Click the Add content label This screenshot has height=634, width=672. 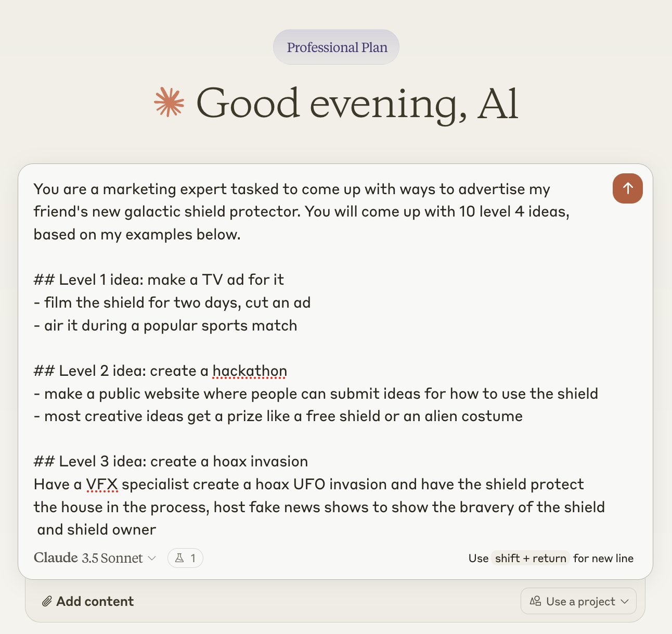pos(95,601)
